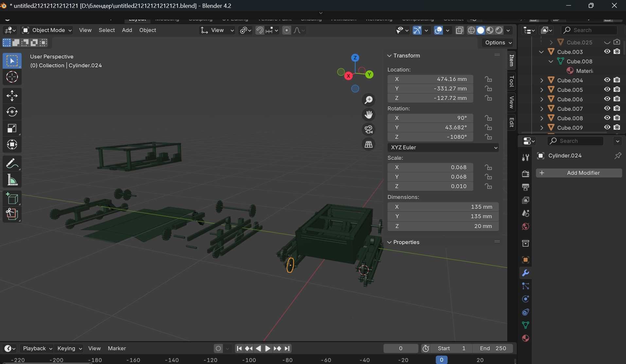The height and width of the screenshot is (364, 626).
Task: Toggle snapping magnet icon
Action: click(x=260, y=30)
